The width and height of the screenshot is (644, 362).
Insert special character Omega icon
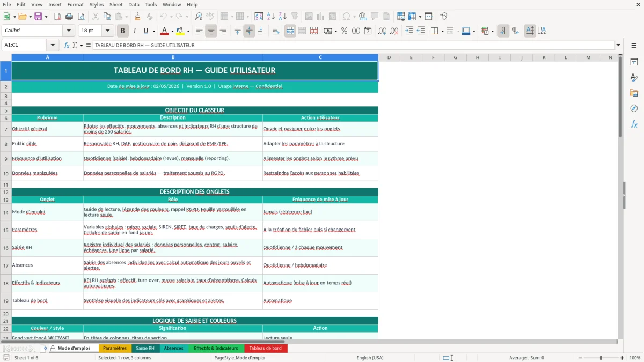(346, 17)
